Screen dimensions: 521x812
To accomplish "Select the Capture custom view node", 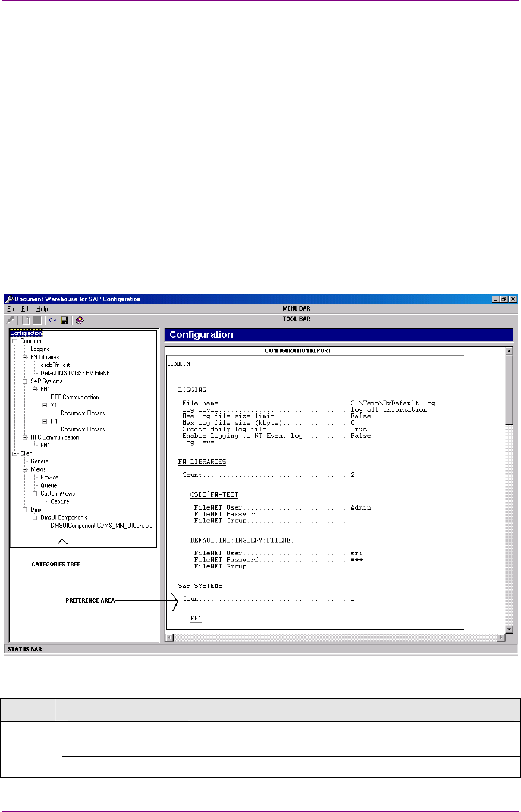I will click(x=60, y=501).
